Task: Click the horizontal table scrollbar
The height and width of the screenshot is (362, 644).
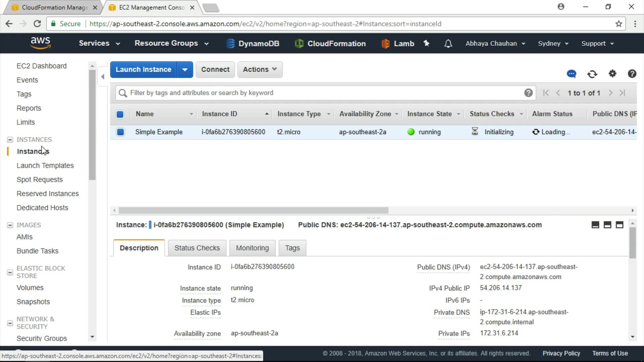Action: pos(253,210)
